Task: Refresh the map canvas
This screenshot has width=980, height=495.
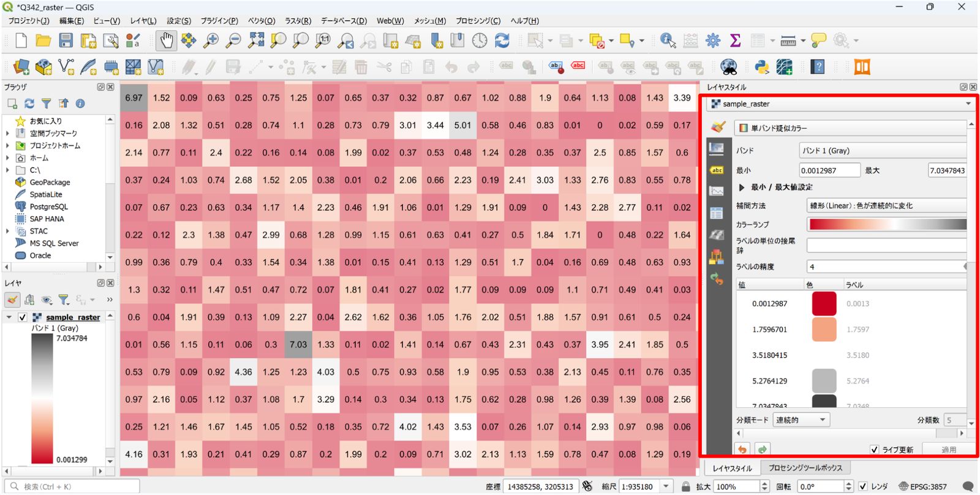Action: click(x=502, y=41)
